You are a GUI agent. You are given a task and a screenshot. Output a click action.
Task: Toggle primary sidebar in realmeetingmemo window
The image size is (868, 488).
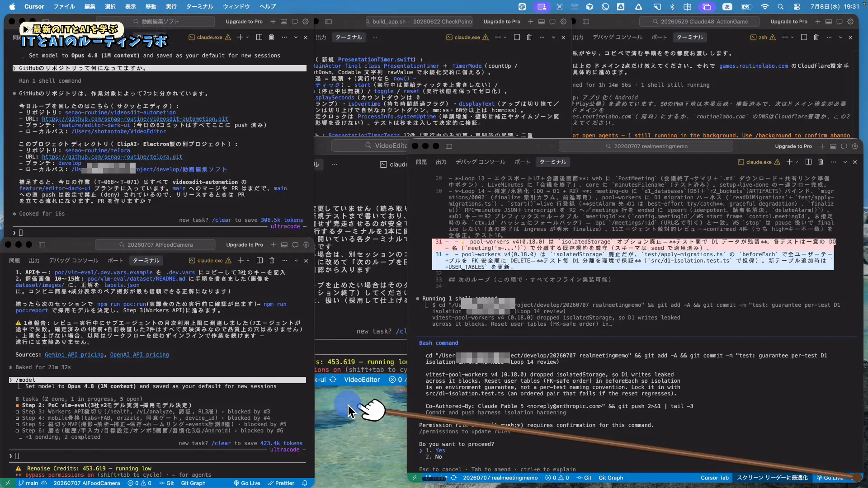(x=449, y=146)
